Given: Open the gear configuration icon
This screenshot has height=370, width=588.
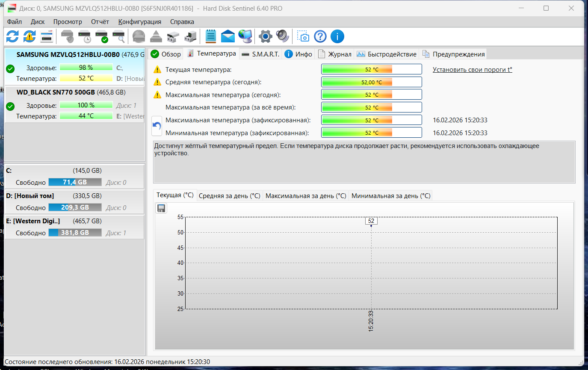Looking at the screenshot, I should pos(266,36).
